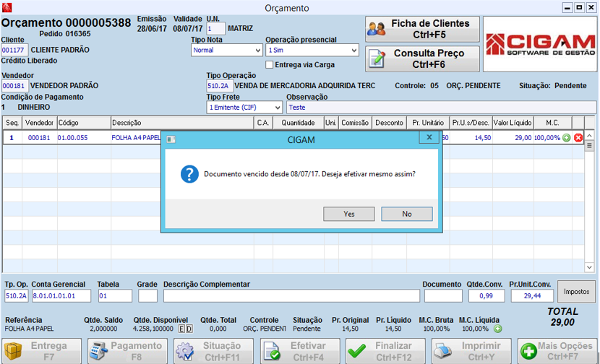Click the Valor Líquido column header
This screenshot has height=364, width=600.
click(513, 123)
